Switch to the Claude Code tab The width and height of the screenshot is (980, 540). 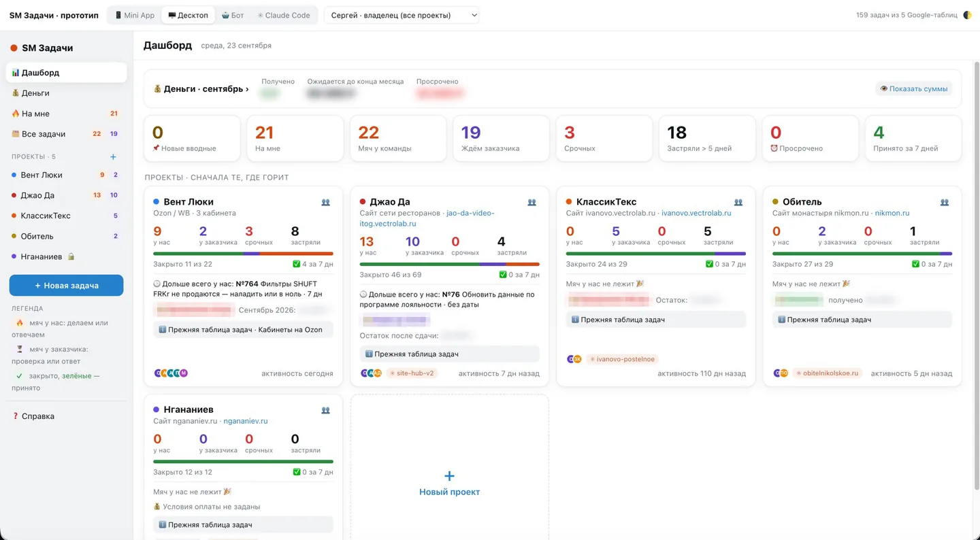coord(284,15)
